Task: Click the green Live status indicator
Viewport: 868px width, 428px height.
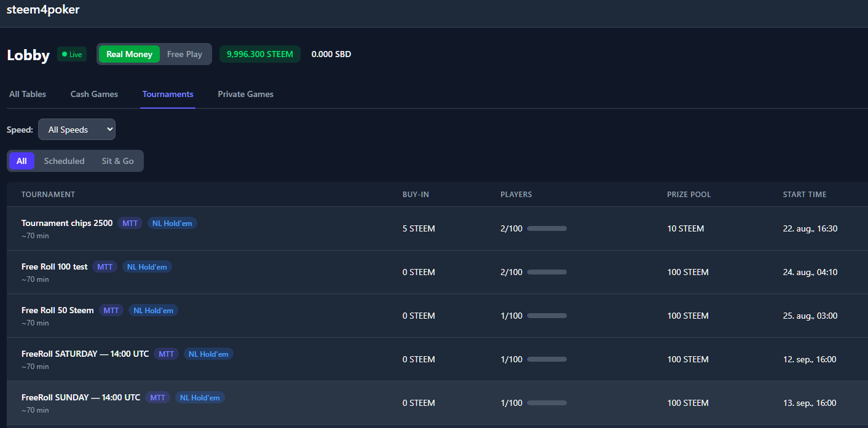Action: point(72,54)
